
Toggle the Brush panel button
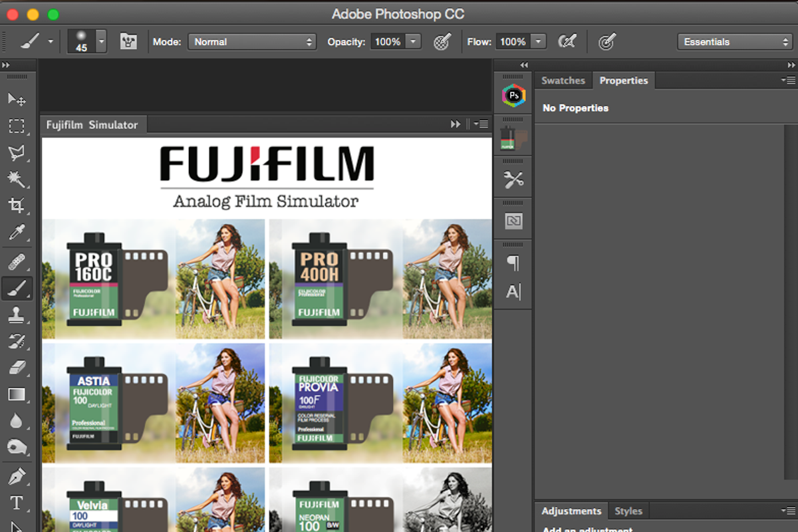(x=128, y=41)
